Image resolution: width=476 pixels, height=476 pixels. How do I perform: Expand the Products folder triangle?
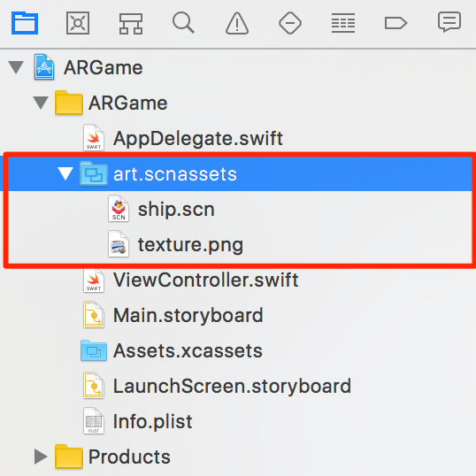point(41,457)
